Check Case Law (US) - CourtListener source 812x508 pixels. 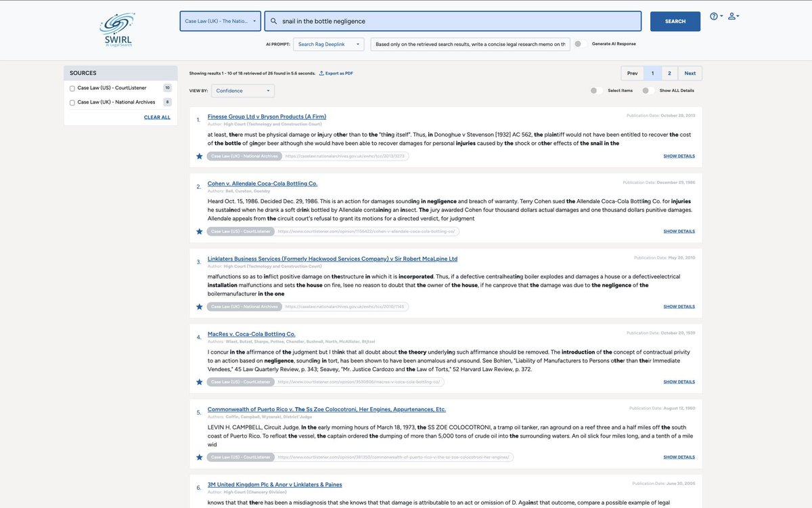pyautogui.click(x=72, y=88)
